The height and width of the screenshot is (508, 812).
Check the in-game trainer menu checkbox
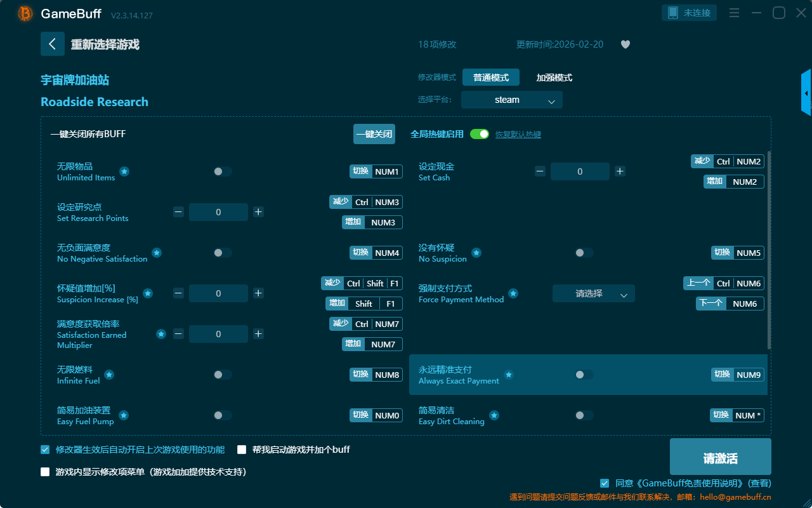45,472
